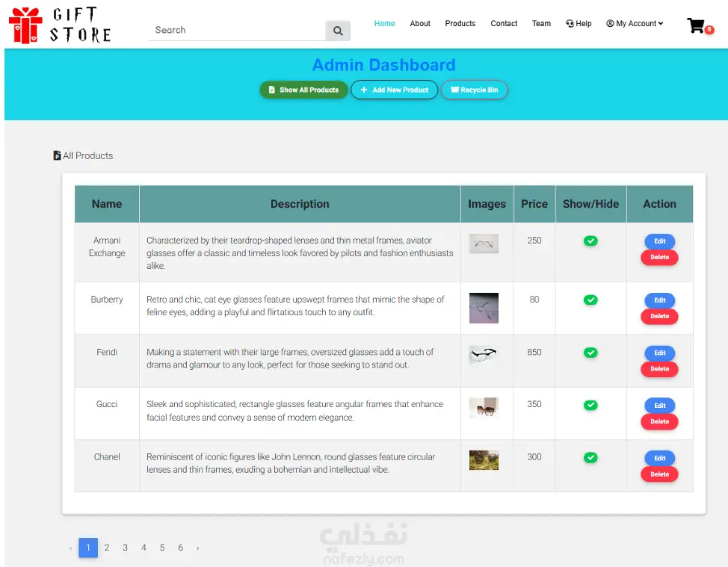The image size is (728, 567).
Task: Delete the Burberry product
Action: [x=660, y=316]
